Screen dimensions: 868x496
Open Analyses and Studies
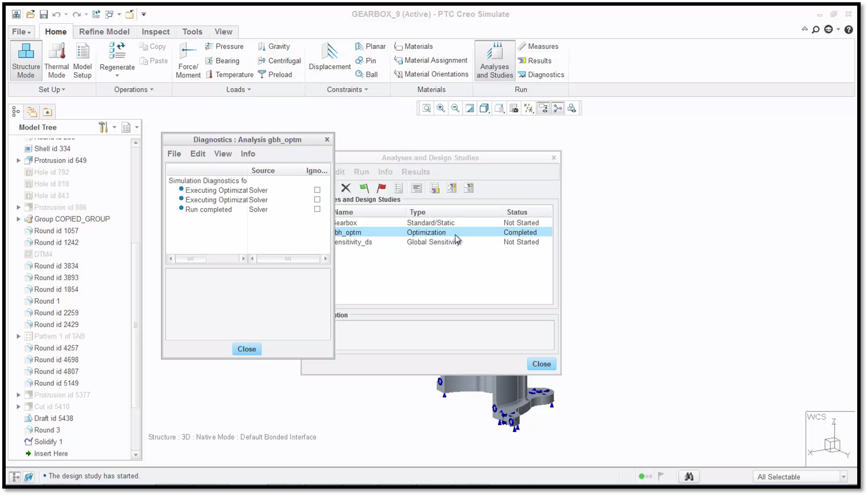pyautogui.click(x=494, y=60)
